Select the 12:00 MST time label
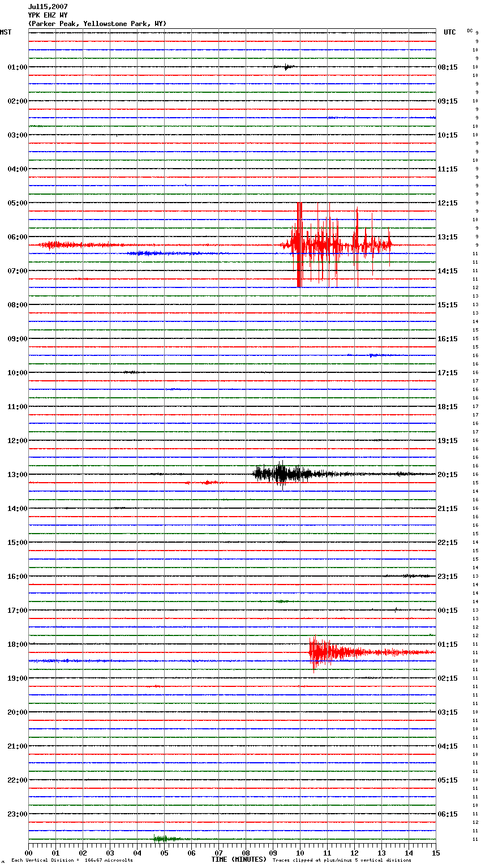Screen dimensions: 481x868 point(18,441)
